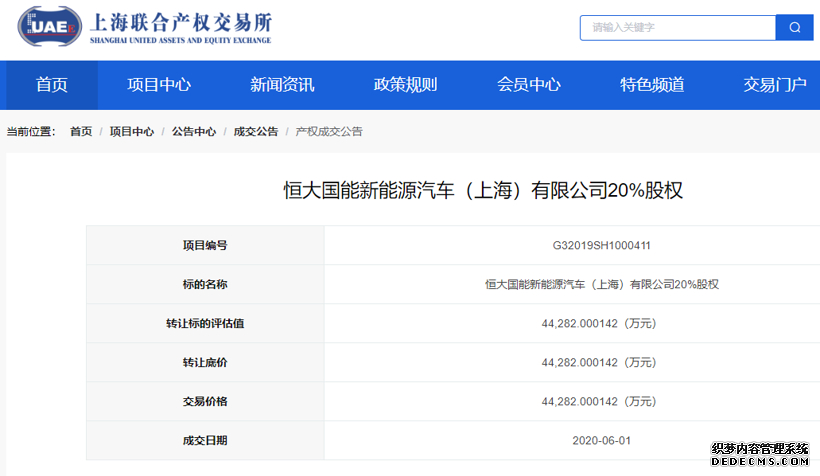Open the 首页 navigation tab

51,85
